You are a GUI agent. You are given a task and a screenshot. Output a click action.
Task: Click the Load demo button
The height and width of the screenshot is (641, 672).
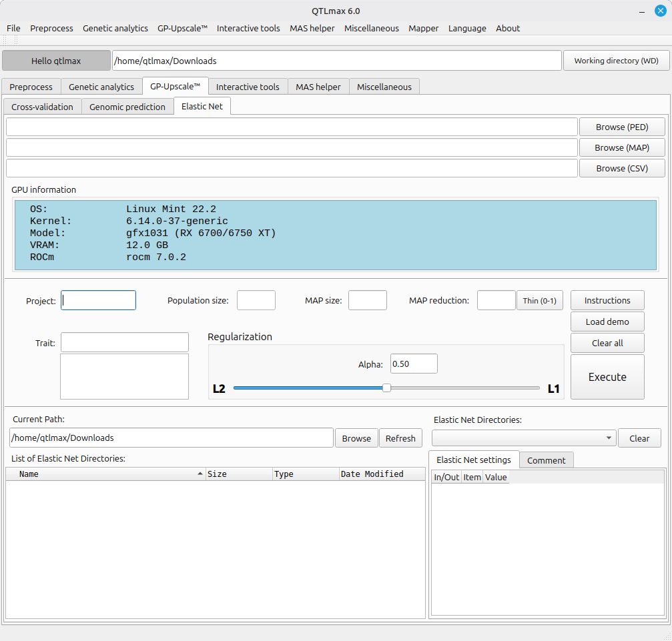607,322
